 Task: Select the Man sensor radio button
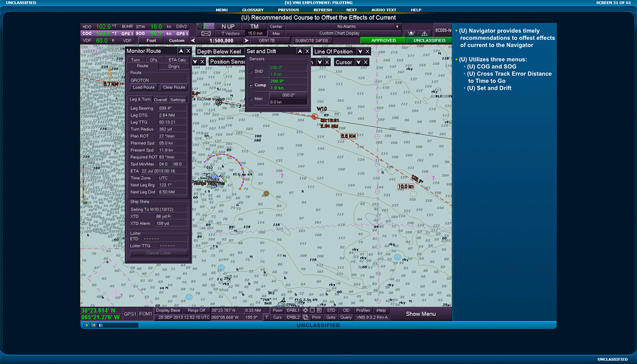click(x=251, y=99)
